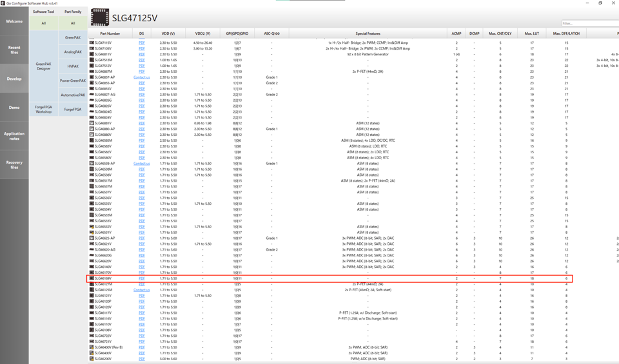
Task: Switch to the Develop sidebar tab
Action: [x=14, y=79]
